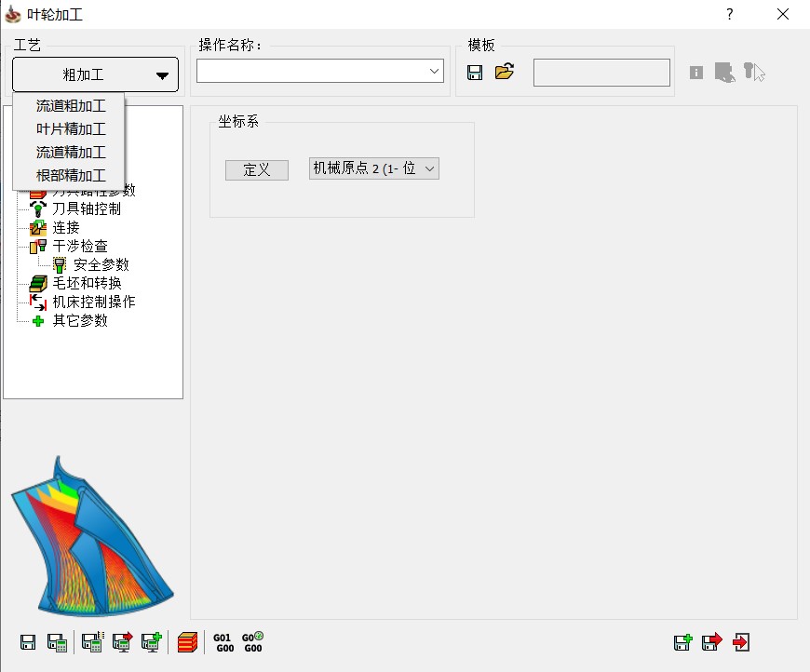810x672 pixels.
Task: Choose 叶片精加工 in the dropdown list
Action: click(71, 129)
